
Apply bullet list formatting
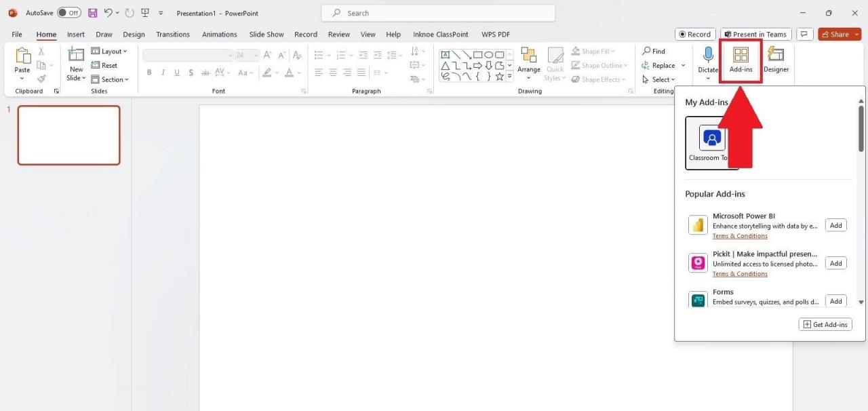(318, 55)
